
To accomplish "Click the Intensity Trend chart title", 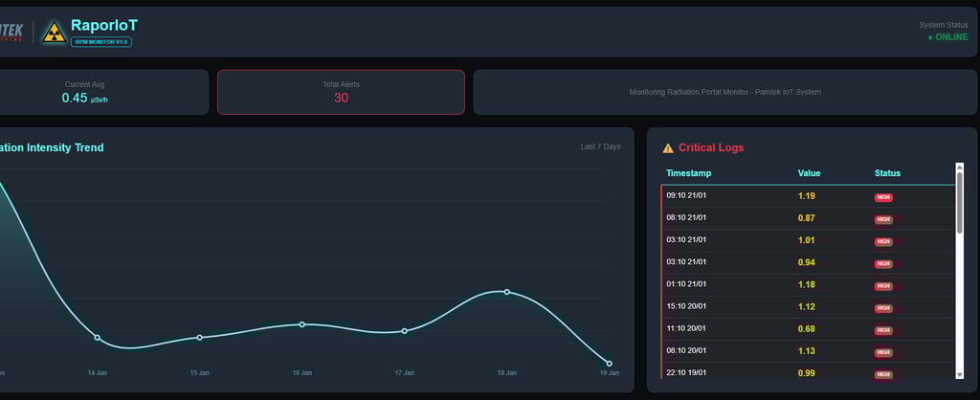I will [x=52, y=147].
